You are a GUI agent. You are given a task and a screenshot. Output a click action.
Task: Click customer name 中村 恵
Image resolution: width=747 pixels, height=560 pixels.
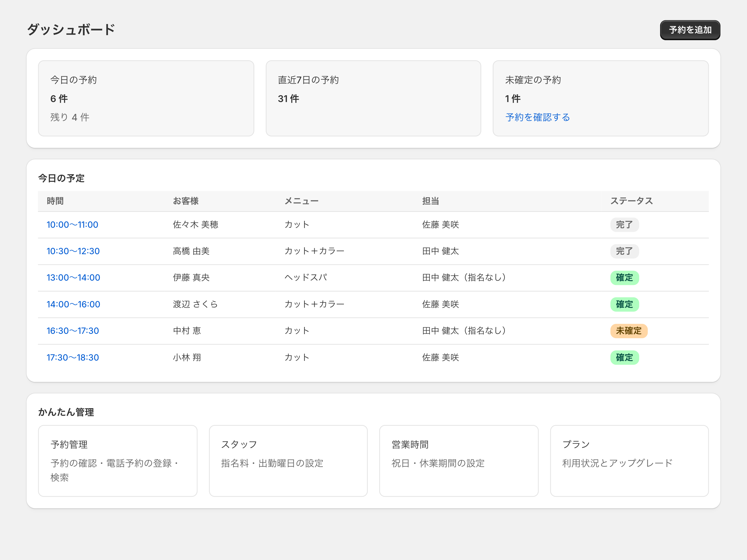click(187, 331)
